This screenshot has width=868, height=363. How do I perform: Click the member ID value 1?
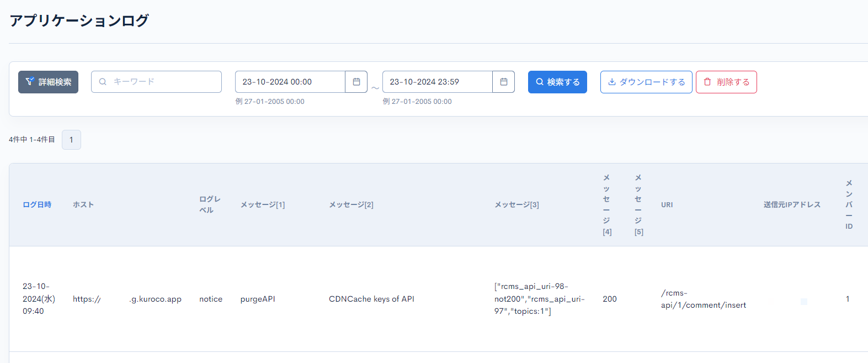[848, 299]
